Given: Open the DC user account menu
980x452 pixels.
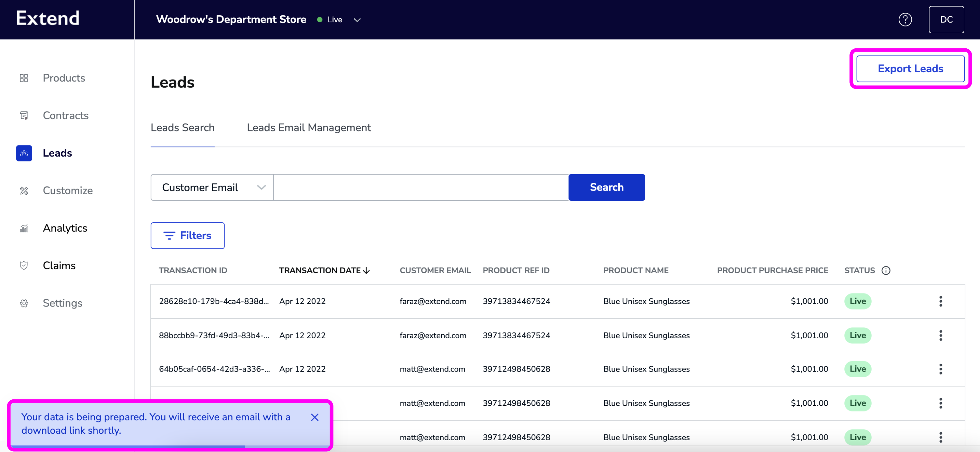Looking at the screenshot, I should tap(946, 20).
